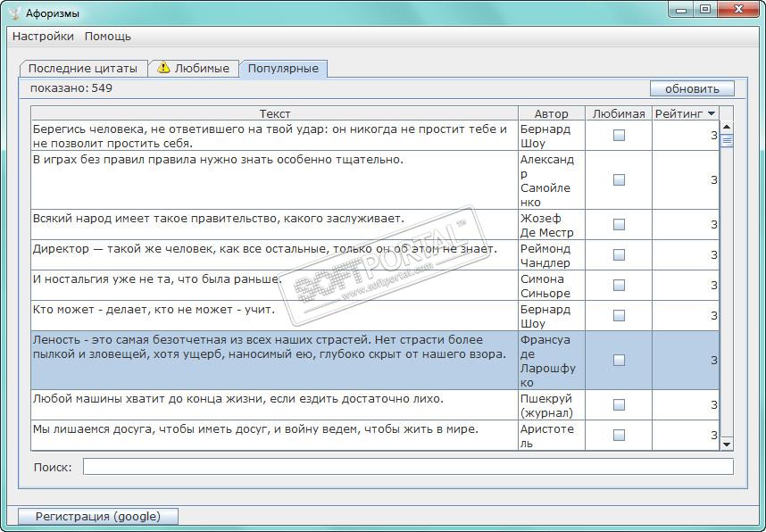Tick favorite checkbox for Жозеф Де Местр quote

click(x=619, y=224)
